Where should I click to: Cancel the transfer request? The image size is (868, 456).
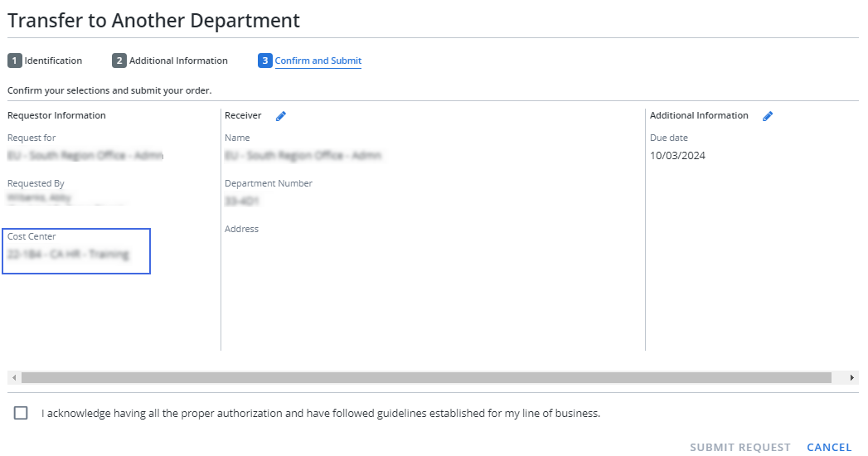829,448
